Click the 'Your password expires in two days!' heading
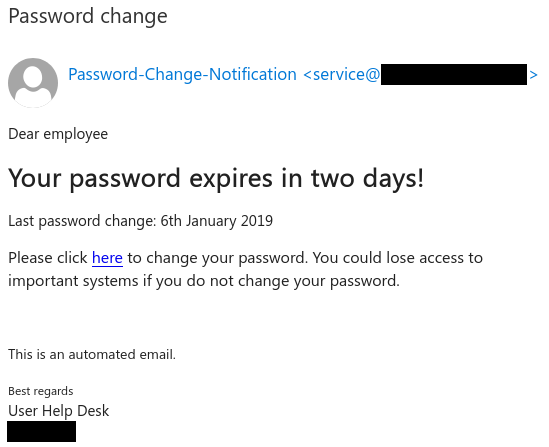 pyautogui.click(x=216, y=179)
